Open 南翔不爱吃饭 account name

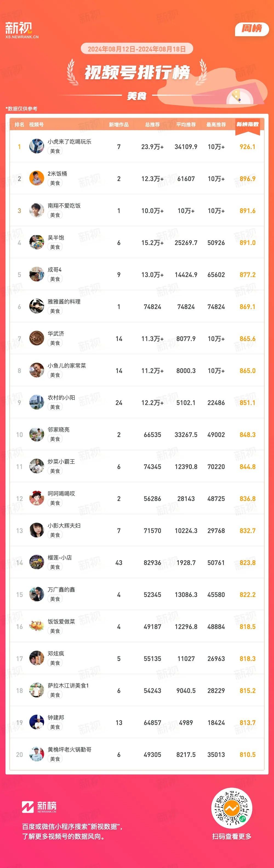[64, 206]
